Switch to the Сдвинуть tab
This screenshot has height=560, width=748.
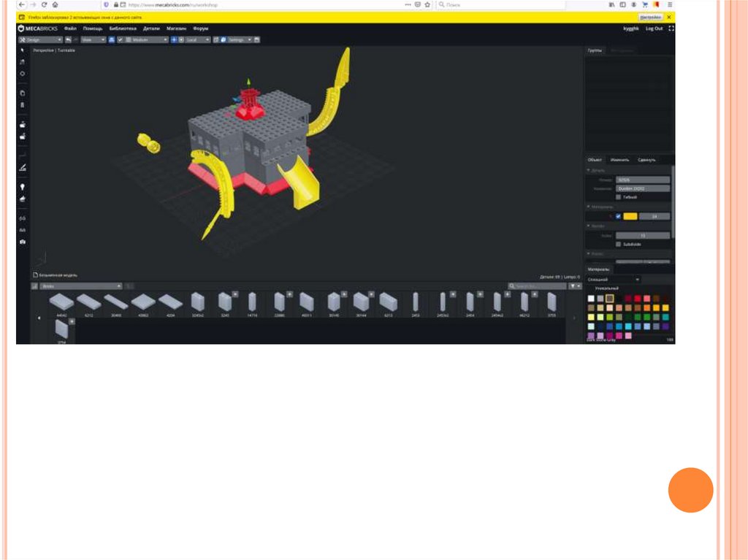pos(646,160)
